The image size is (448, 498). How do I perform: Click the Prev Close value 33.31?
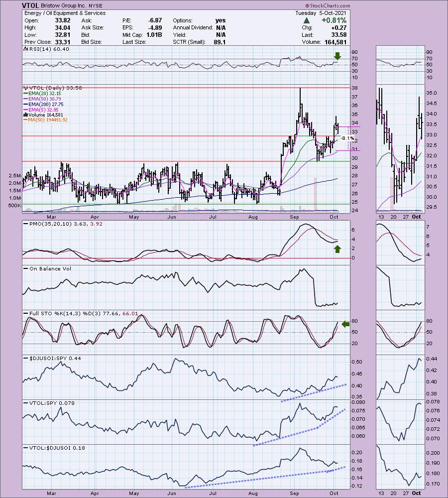(63, 42)
